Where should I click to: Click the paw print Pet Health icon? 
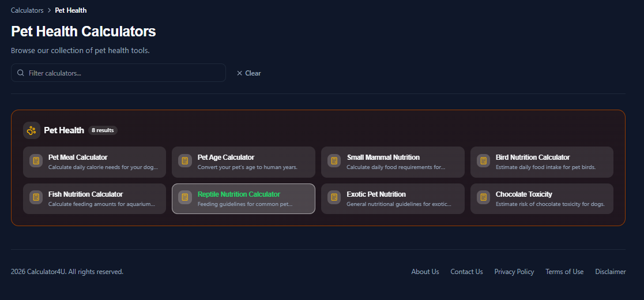coord(32,130)
